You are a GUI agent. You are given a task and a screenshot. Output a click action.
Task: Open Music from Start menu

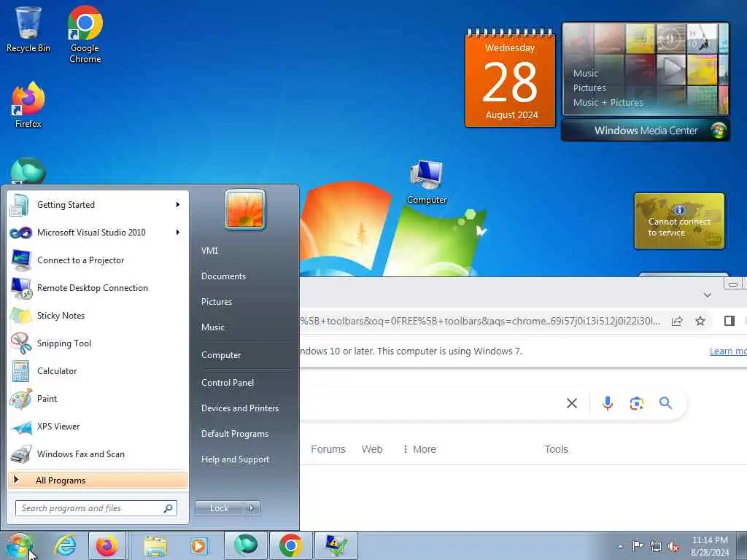point(213,327)
